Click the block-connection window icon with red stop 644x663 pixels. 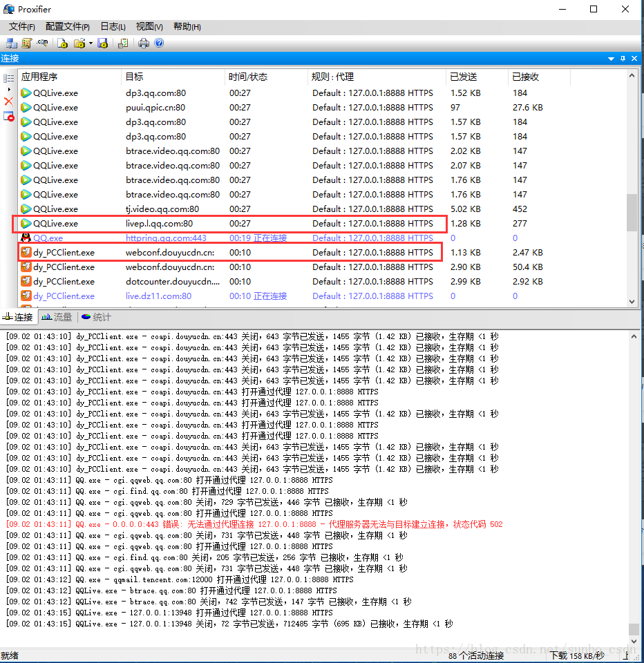click(x=9, y=116)
